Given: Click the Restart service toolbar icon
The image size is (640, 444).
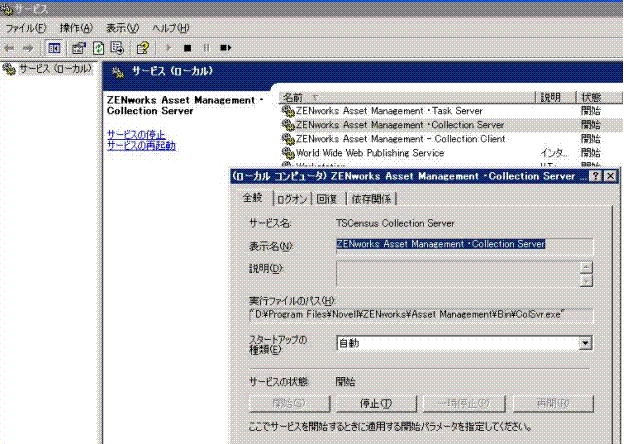Looking at the screenshot, I should pyautogui.click(x=226, y=48).
